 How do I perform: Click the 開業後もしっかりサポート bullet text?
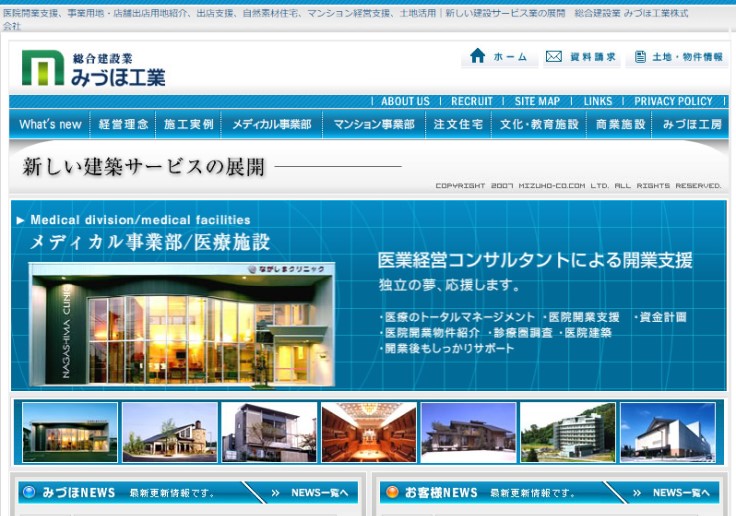447,348
